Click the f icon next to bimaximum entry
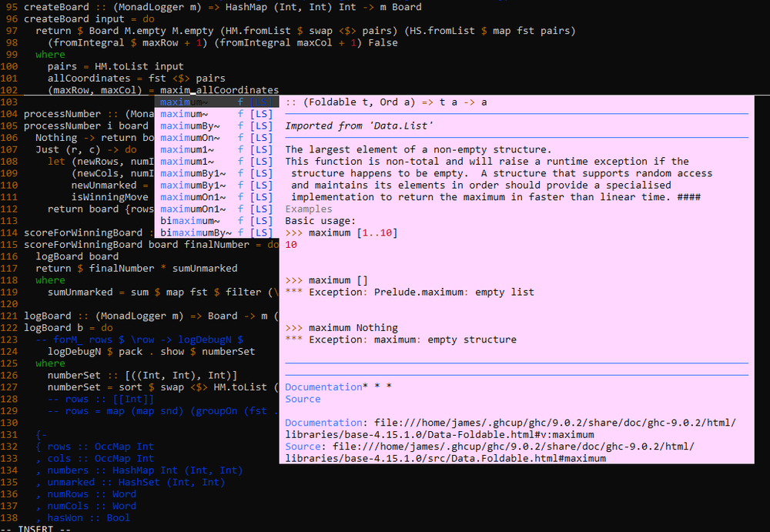This screenshot has width=770, height=532. point(239,220)
